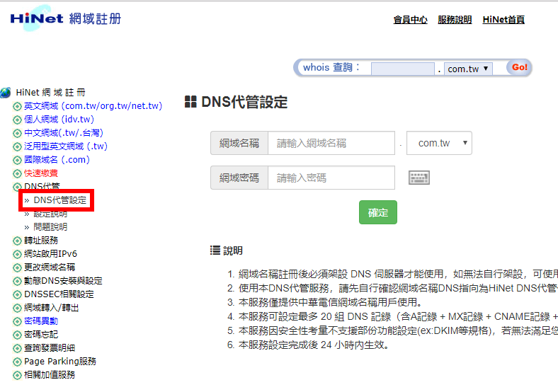This screenshot has width=558, height=392.
Task: Open the 網域名稱 com.tw suffix dropdown
Action: [439, 143]
